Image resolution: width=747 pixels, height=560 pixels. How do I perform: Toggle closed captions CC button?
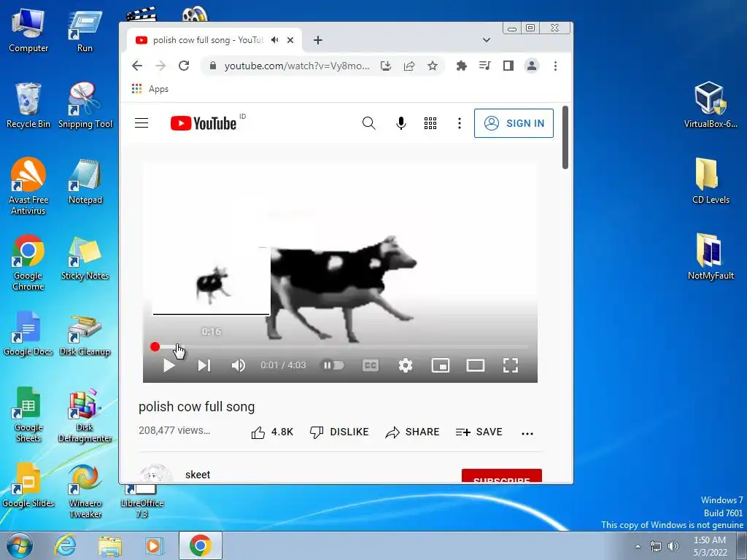(370, 365)
